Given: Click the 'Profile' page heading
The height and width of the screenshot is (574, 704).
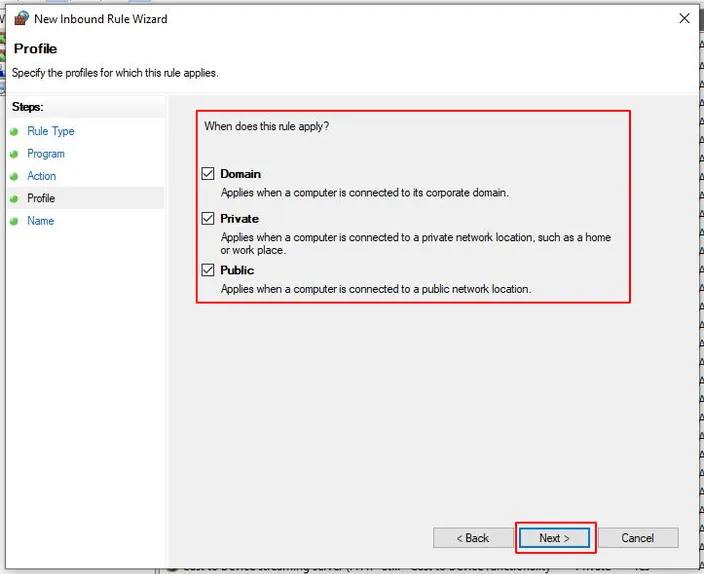Looking at the screenshot, I should pyautogui.click(x=35, y=49).
